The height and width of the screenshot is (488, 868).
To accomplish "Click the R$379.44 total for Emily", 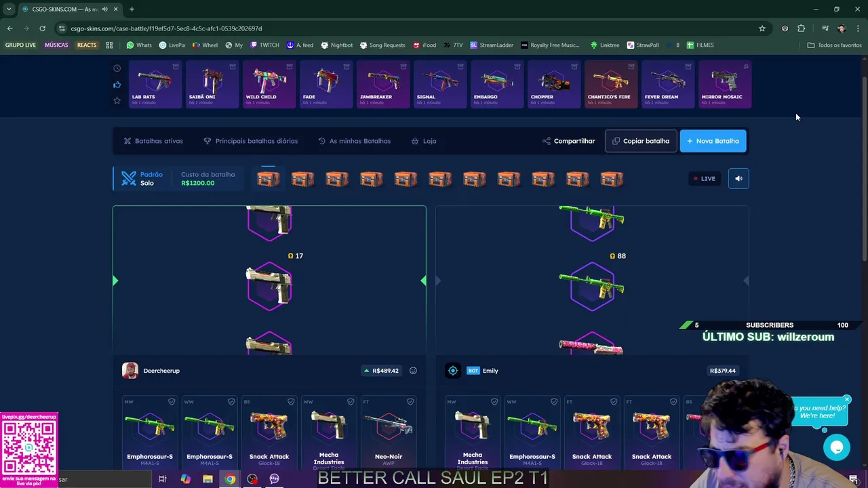I will point(723,371).
